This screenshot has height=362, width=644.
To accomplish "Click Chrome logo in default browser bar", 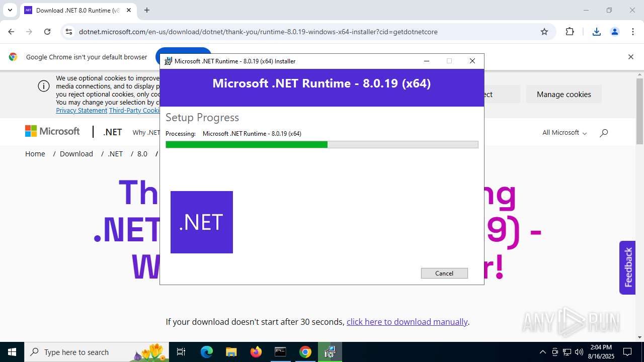I will pyautogui.click(x=13, y=57).
